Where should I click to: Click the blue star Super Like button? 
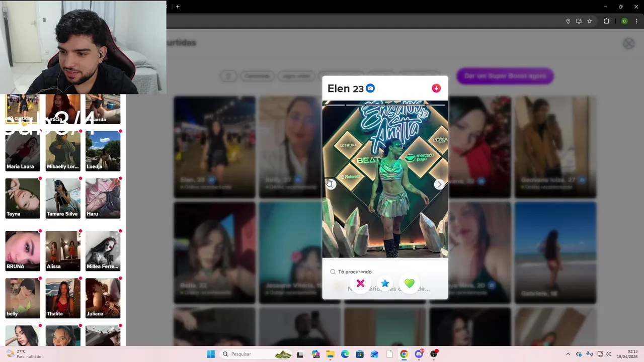pyautogui.click(x=385, y=284)
